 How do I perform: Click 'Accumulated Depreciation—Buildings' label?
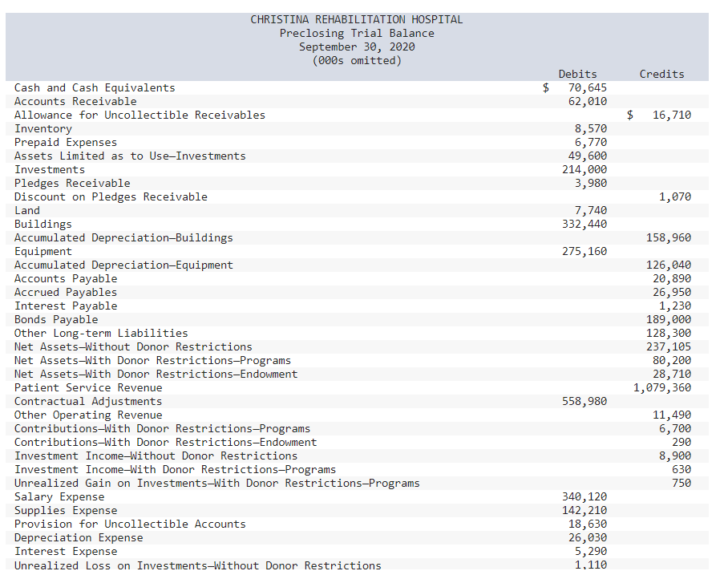123,237
